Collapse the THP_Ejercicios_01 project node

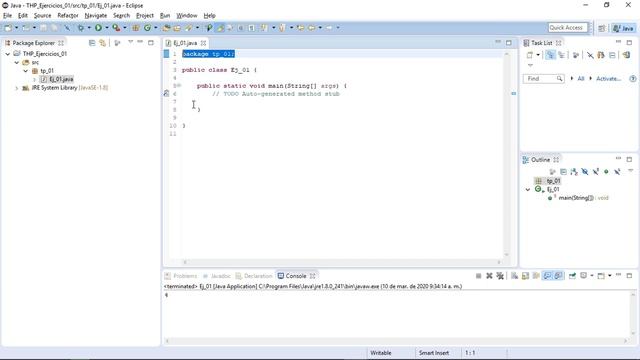(8, 54)
